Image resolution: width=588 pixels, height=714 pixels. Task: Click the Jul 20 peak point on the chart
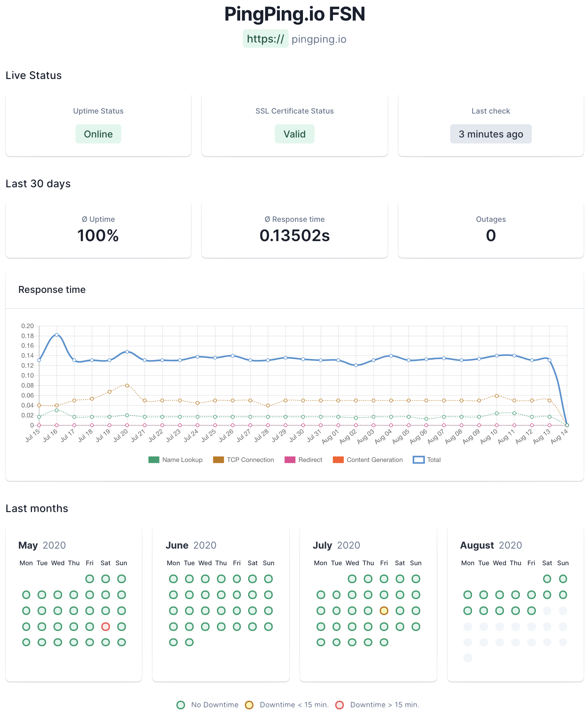(x=127, y=351)
